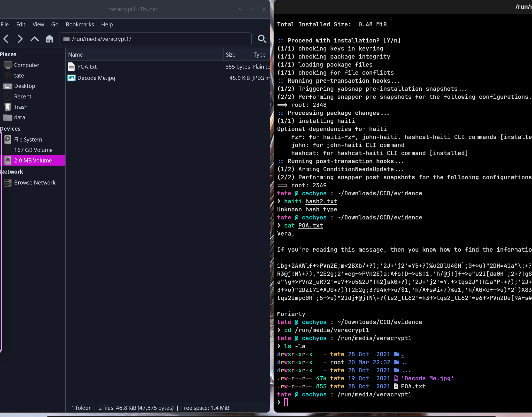532x417 pixels.
Task: Select the Decode Me.jpg image file
Action: 96,78
